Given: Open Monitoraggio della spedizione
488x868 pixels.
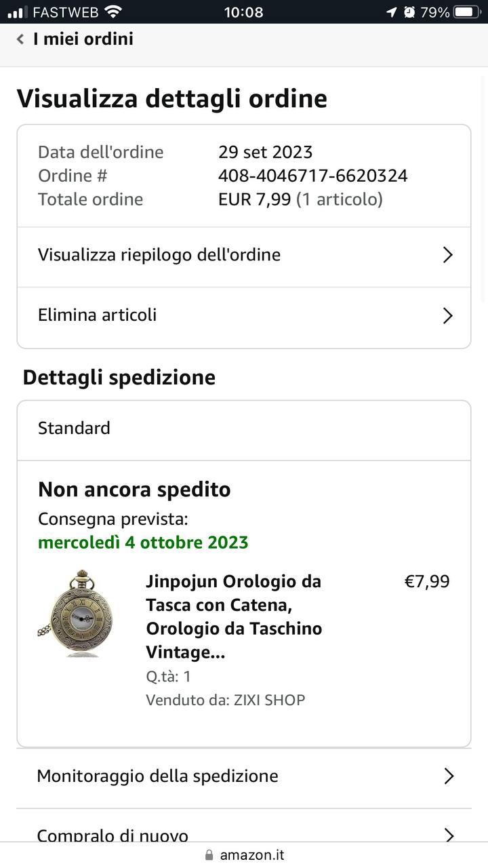Looking at the screenshot, I should [x=157, y=776].
